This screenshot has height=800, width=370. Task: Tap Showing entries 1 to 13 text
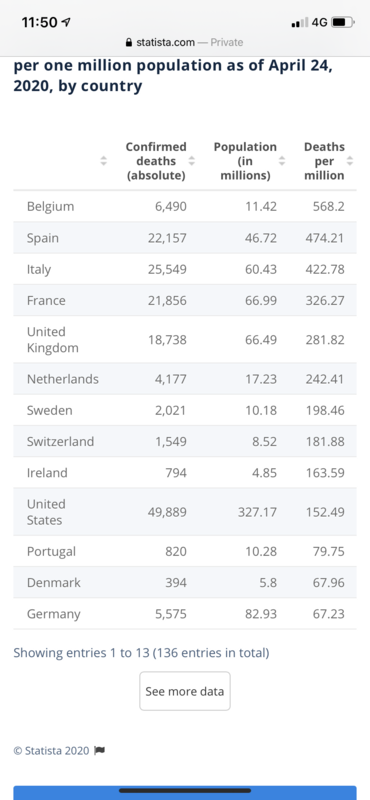141,653
